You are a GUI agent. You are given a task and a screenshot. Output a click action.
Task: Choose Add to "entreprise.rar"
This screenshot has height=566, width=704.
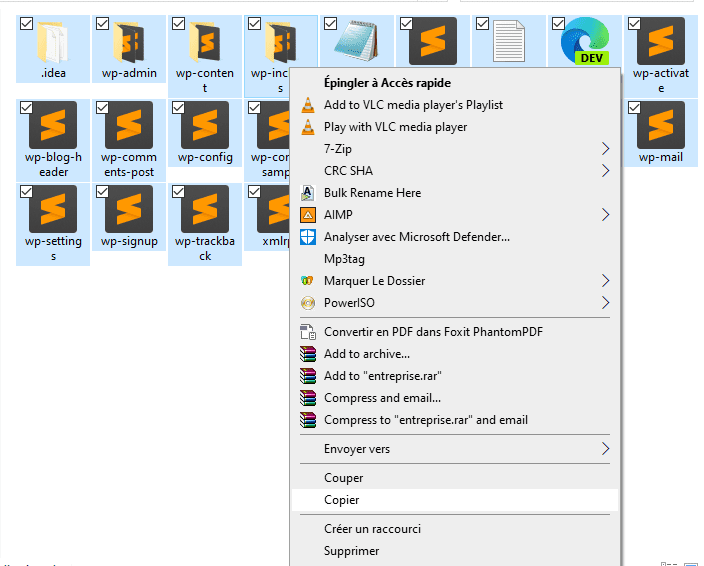[455, 376]
